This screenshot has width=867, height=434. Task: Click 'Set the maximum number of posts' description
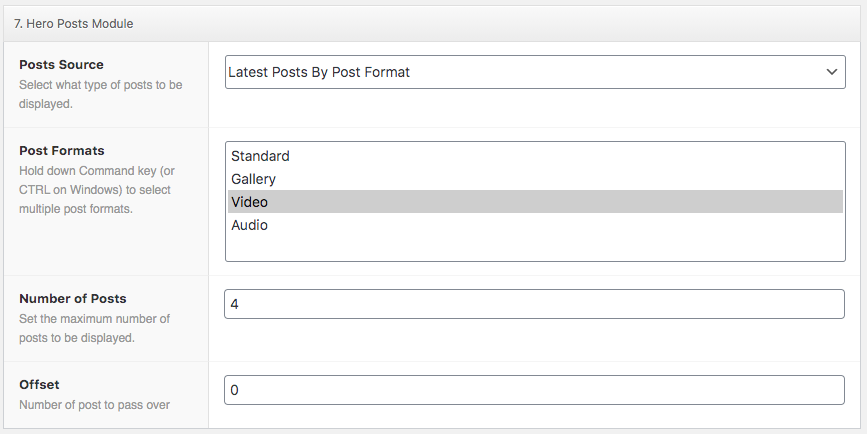point(95,328)
